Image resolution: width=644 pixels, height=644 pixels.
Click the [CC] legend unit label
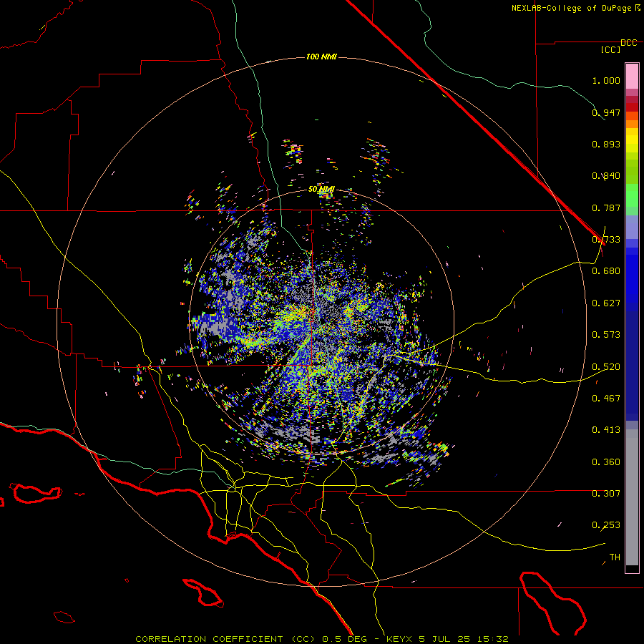pos(610,49)
